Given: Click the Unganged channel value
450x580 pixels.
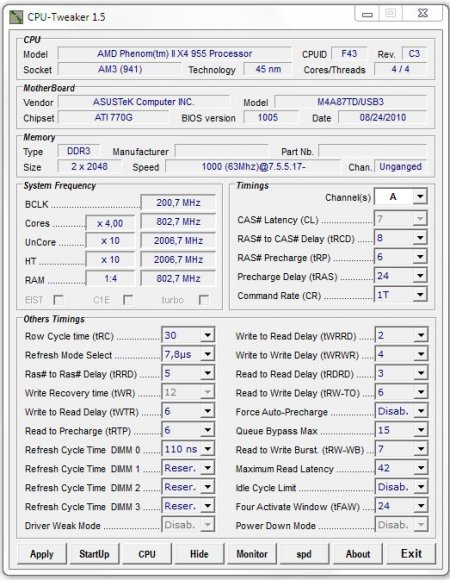Looking at the screenshot, I should click(400, 167).
